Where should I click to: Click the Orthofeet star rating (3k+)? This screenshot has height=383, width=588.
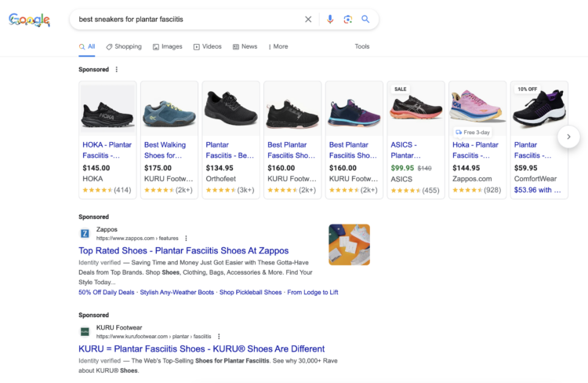[x=230, y=190]
